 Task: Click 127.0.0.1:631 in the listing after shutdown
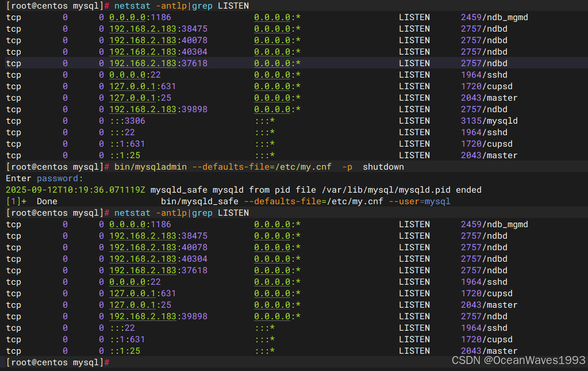click(x=143, y=293)
